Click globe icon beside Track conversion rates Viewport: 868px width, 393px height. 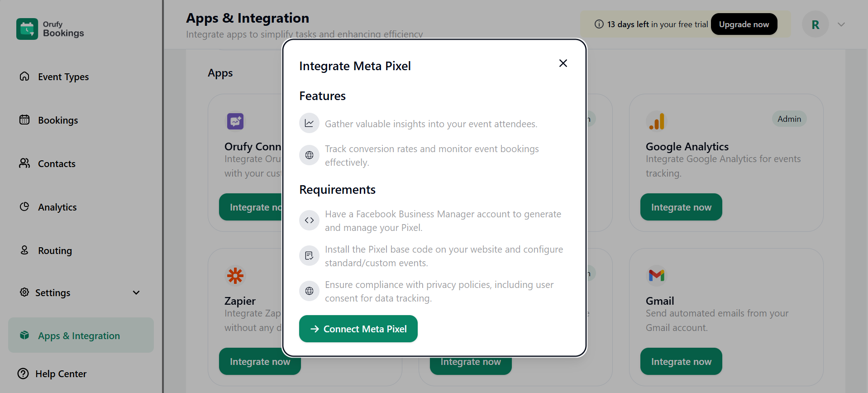[x=309, y=155]
